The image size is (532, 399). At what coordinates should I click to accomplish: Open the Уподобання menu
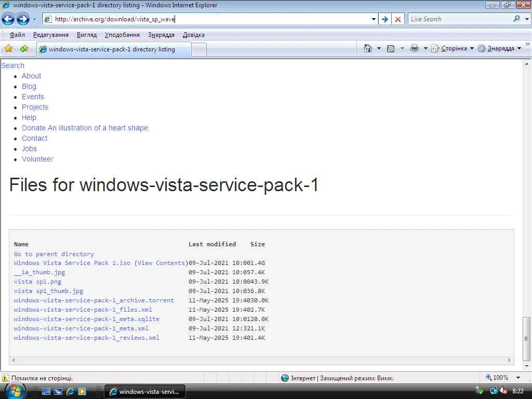coord(122,35)
